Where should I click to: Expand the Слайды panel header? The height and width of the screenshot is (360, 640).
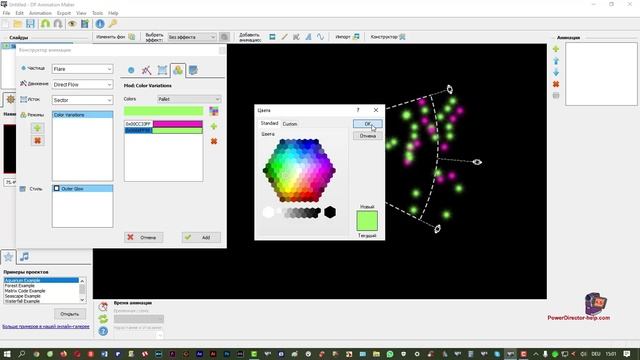pyautogui.click(x=19, y=38)
